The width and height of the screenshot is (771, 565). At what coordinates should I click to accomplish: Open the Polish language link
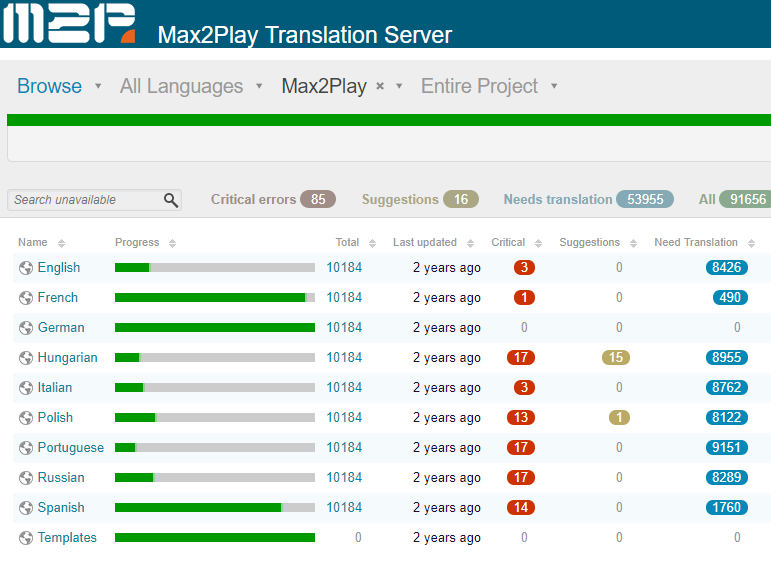pos(55,417)
